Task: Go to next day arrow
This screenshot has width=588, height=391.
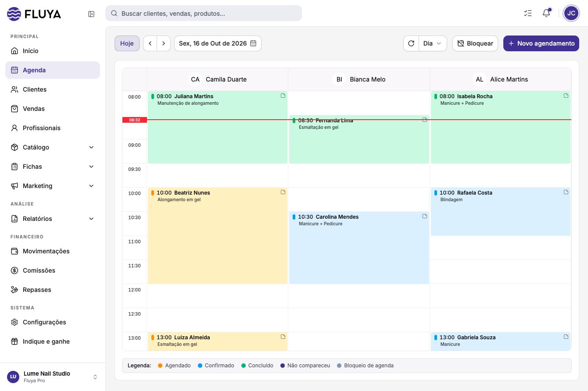Action: (x=164, y=43)
